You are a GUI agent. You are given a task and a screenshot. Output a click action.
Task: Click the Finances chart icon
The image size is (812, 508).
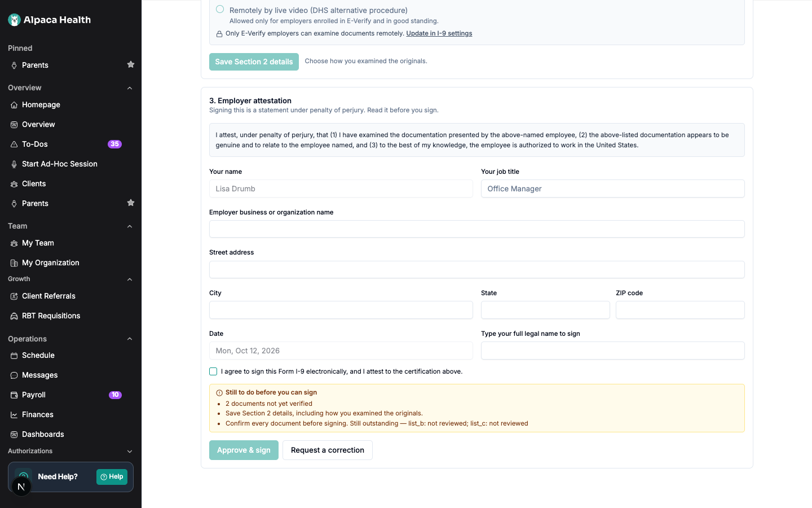[14, 415]
